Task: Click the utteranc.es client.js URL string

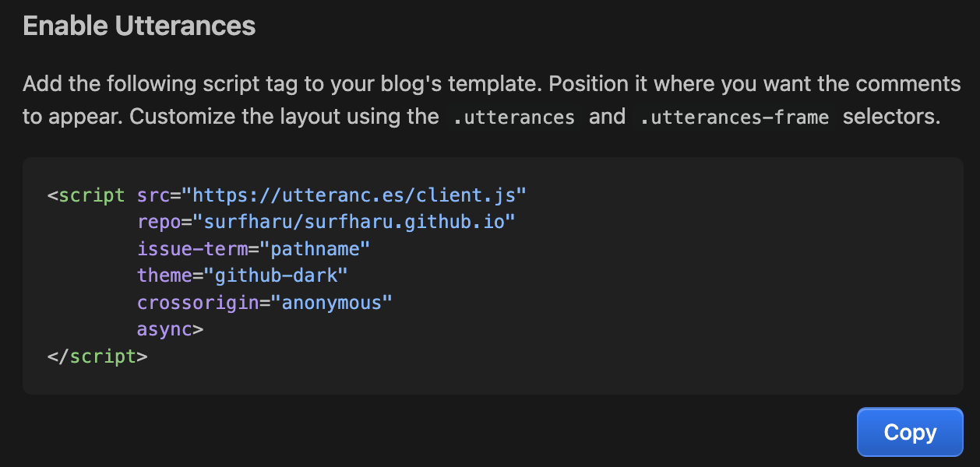Action: point(359,195)
